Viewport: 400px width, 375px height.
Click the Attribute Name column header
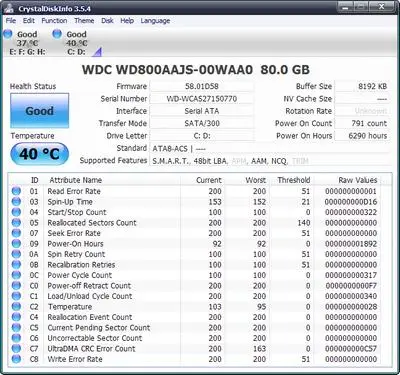[75, 180]
